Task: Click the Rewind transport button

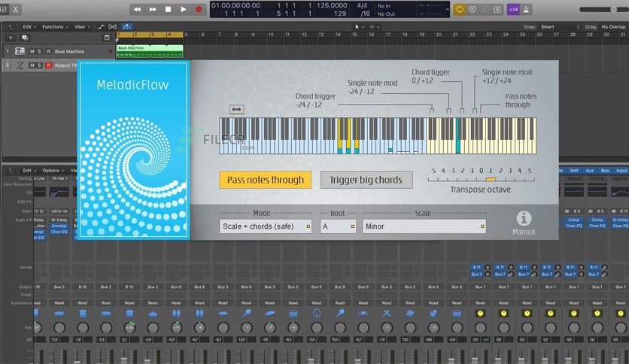Action: (137, 9)
